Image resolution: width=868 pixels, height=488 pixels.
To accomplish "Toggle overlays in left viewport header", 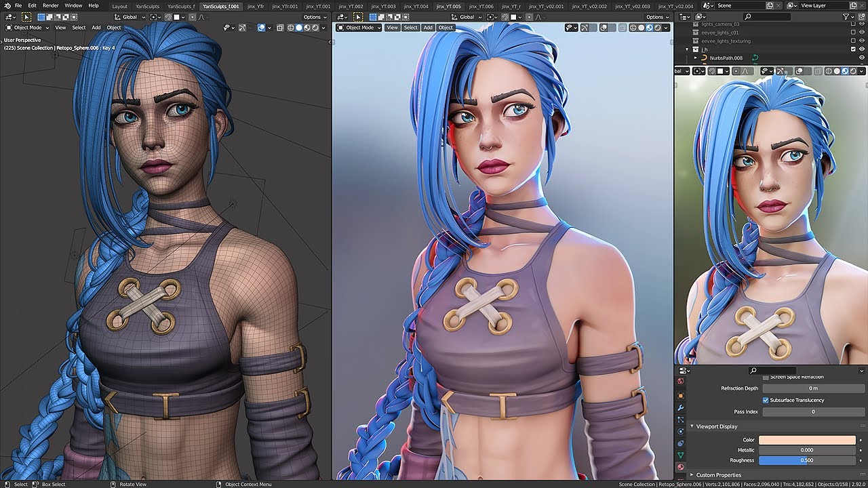I will coord(261,28).
